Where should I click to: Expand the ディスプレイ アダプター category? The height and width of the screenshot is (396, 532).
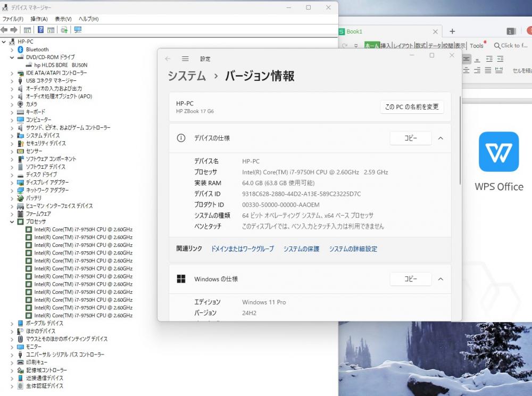tap(12, 183)
